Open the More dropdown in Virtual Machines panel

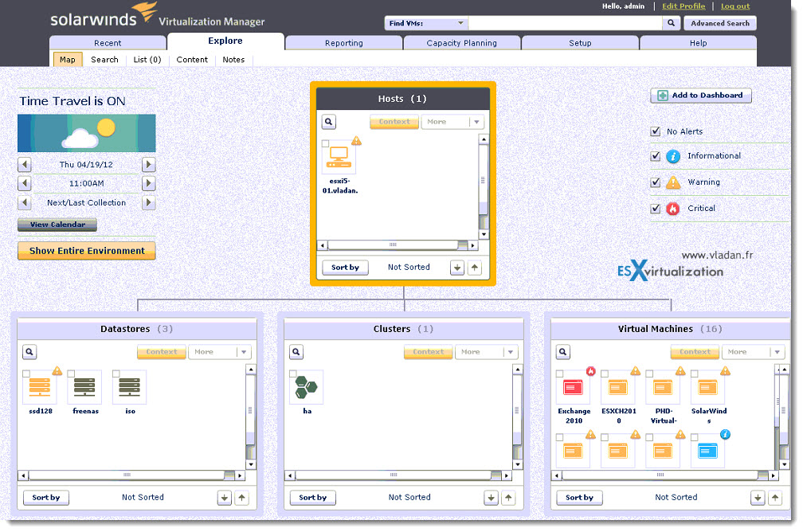pyautogui.click(x=754, y=352)
